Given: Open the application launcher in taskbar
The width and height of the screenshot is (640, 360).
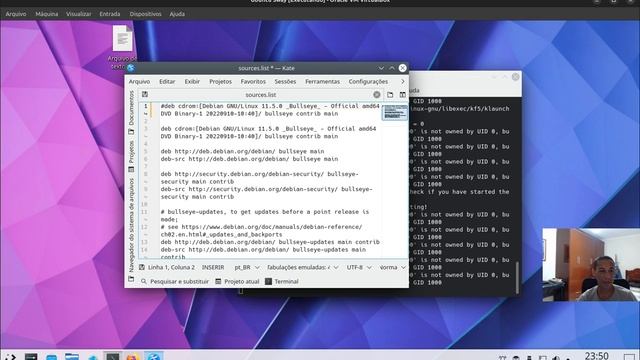Looking at the screenshot, I should (x=10, y=357).
